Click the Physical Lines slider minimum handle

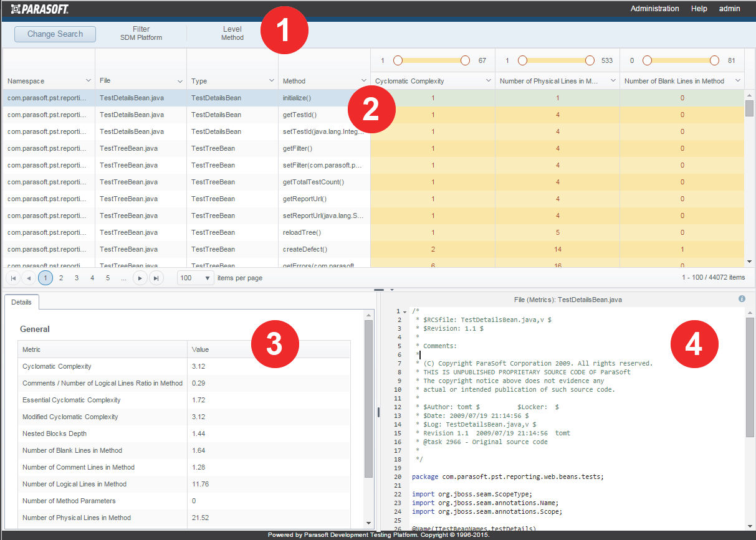(522, 60)
